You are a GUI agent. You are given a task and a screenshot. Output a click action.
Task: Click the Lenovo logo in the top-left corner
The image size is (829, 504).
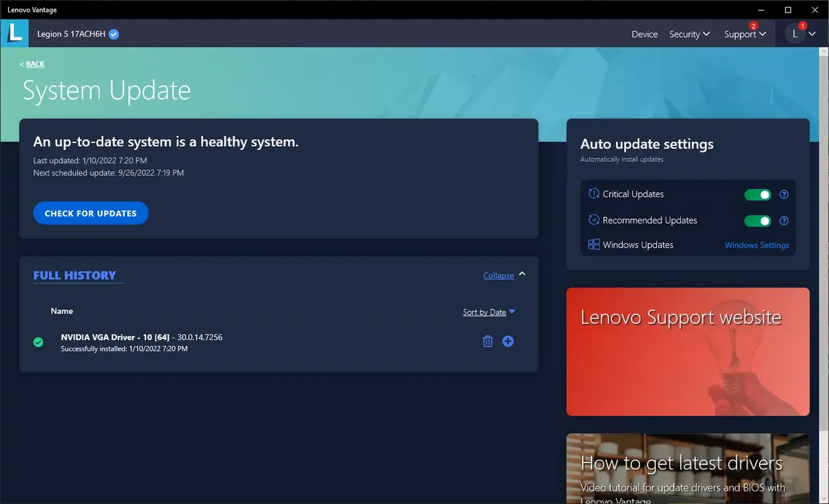14,33
